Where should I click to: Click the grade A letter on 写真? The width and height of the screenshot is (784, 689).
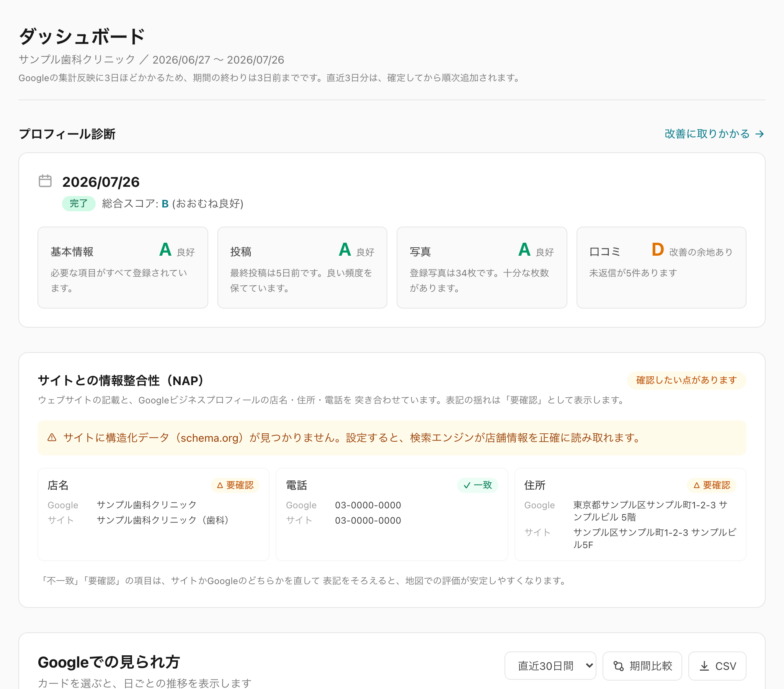coord(524,250)
